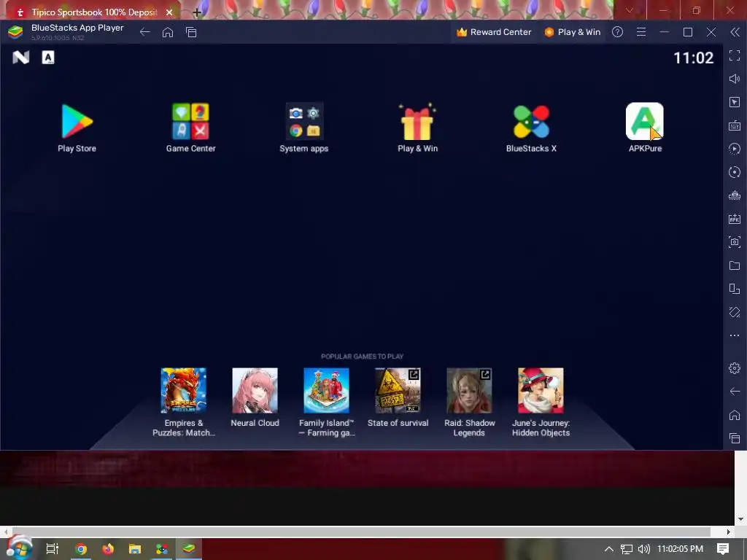Open the Play Store app

pos(77,122)
